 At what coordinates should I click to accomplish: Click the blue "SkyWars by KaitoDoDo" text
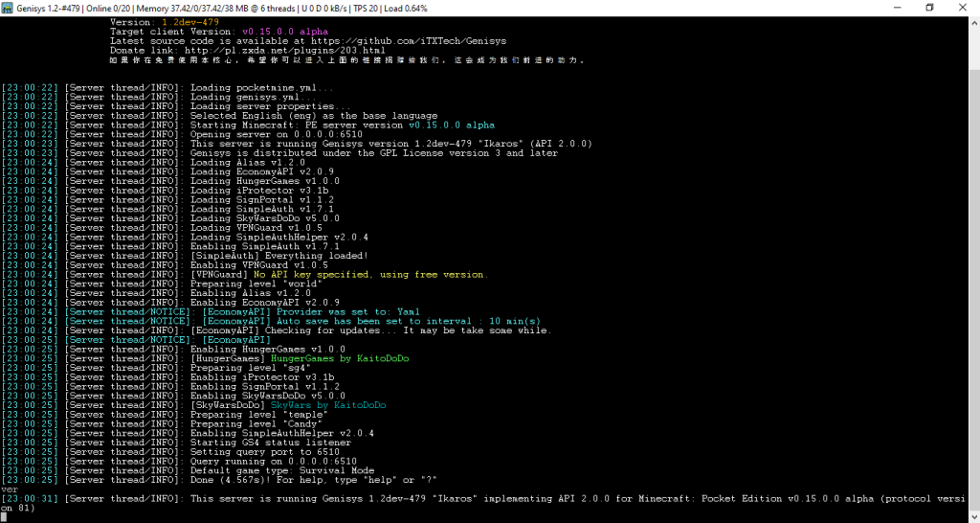coord(328,405)
